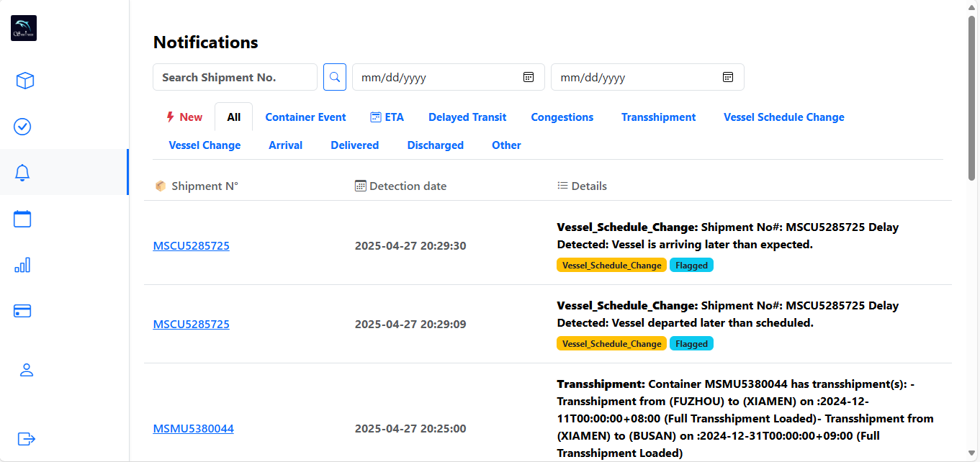Click Flagged badge in arriving later row
The image size is (980, 462).
[x=692, y=265]
